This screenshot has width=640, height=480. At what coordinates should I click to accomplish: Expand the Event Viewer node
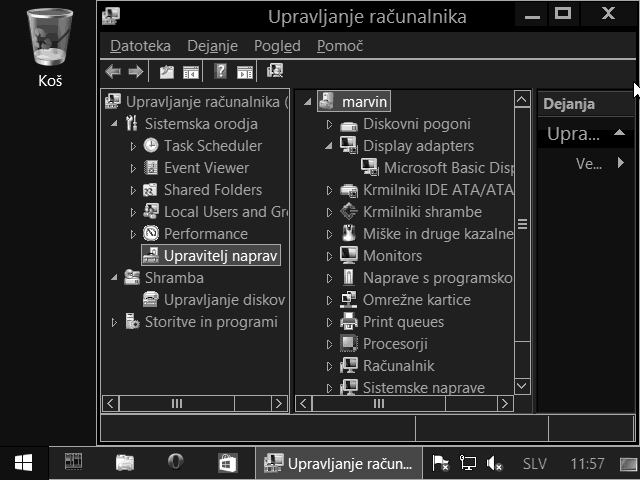[133, 168]
